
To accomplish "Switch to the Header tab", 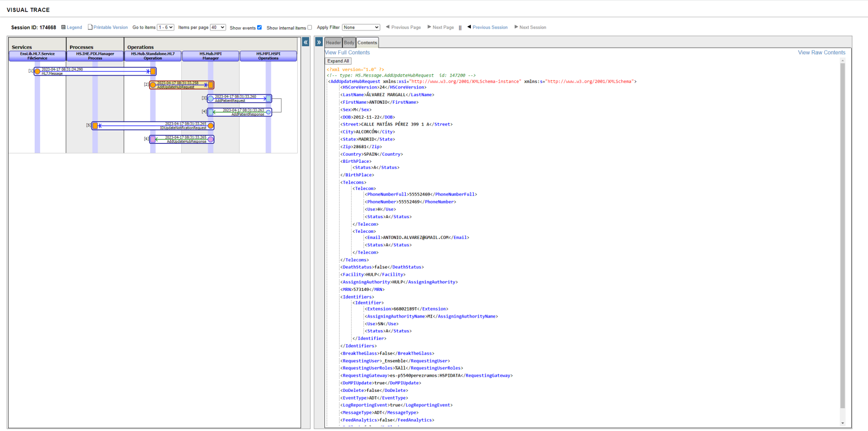I will 333,42.
